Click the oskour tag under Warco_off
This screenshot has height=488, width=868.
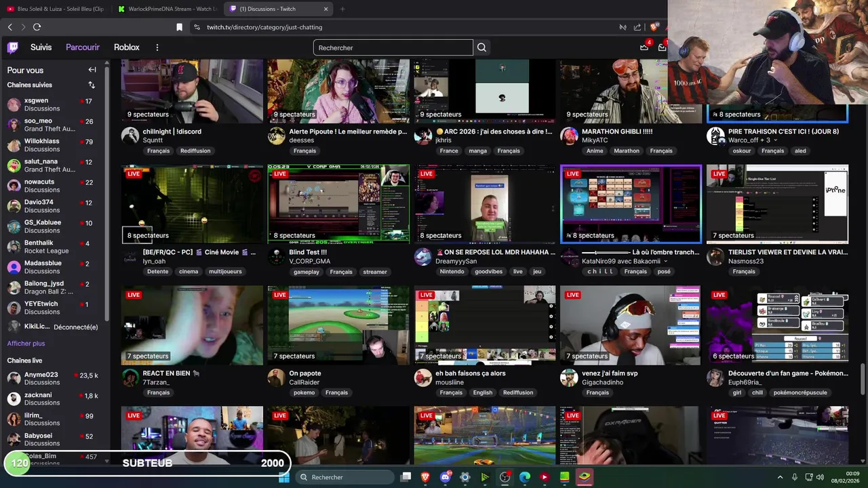pos(741,151)
